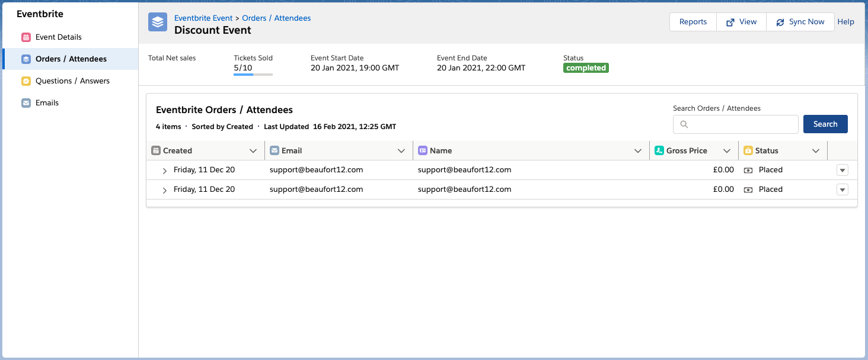Viewport: 868px width, 360px height.
Task: Expand the second order row
Action: [165, 190]
